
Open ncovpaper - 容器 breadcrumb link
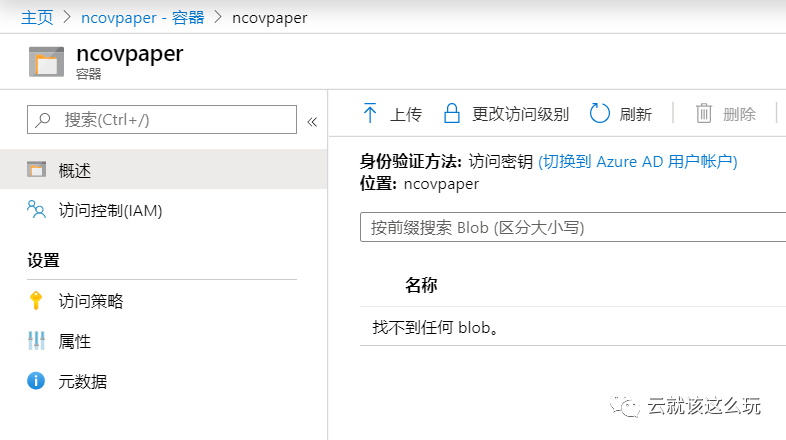pos(142,18)
